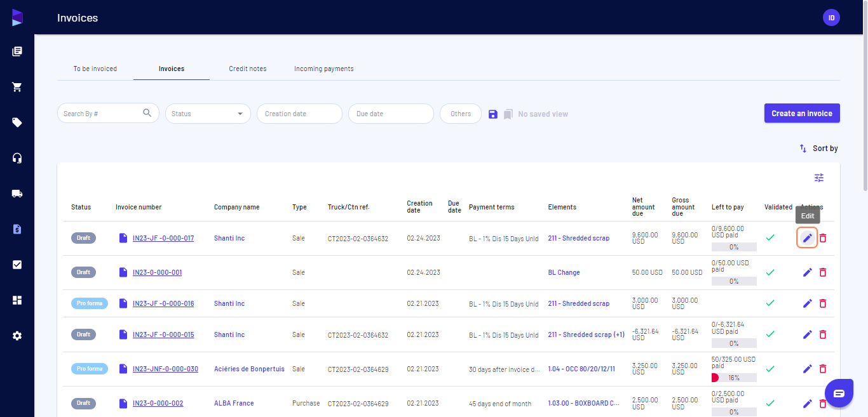Viewport: 868px width, 417px height.
Task: Open ALBA France company link
Action: point(234,403)
